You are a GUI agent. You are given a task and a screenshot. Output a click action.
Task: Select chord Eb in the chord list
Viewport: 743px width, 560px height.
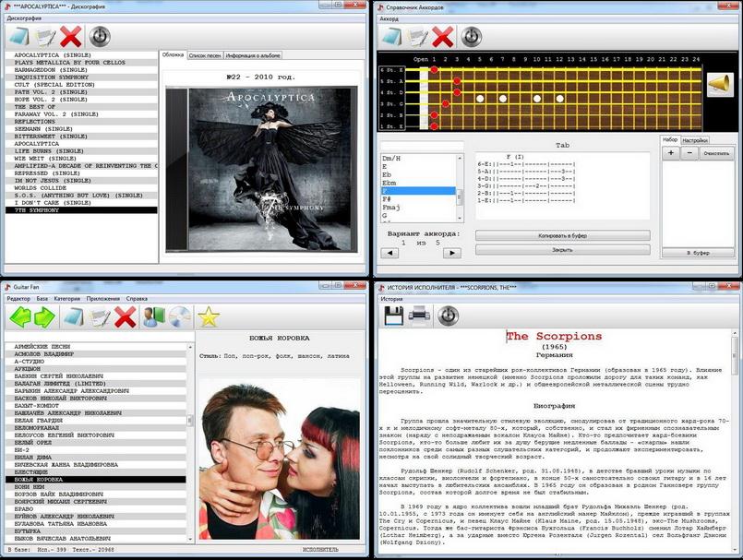click(418, 174)
